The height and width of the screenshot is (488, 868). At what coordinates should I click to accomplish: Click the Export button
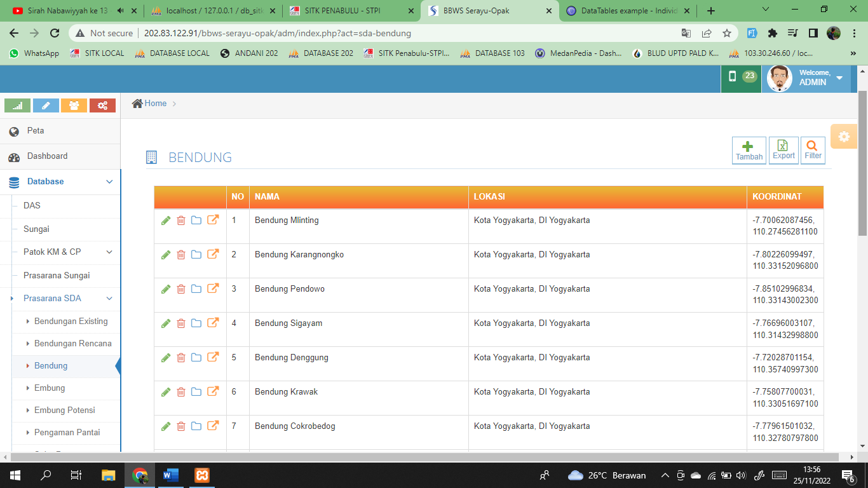point(783,151)
